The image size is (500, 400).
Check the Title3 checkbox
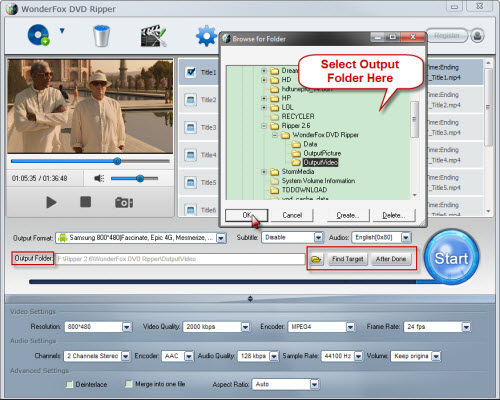pyautogui.click(x=191, y=127)
